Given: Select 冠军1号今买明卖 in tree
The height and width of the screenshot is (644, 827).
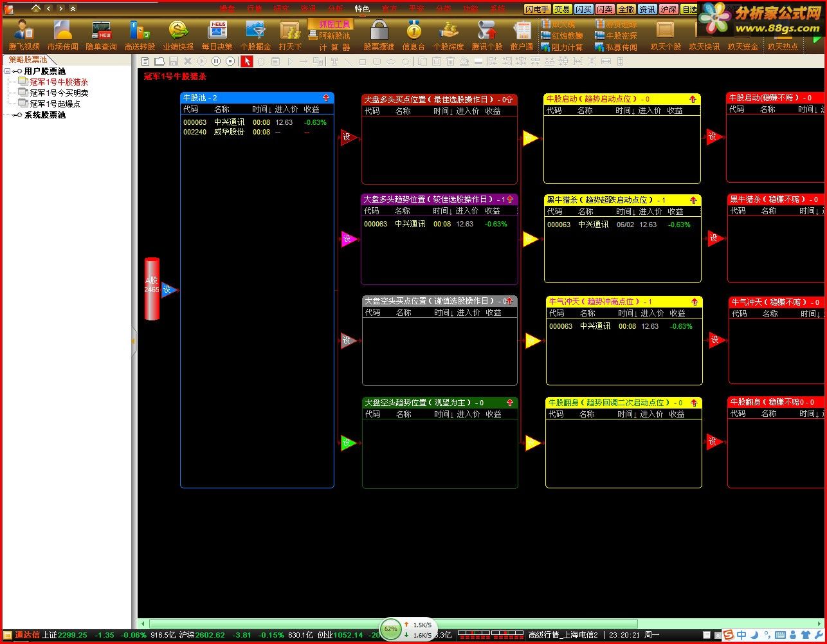Looking at the screenshot, I should coord(59,93).
